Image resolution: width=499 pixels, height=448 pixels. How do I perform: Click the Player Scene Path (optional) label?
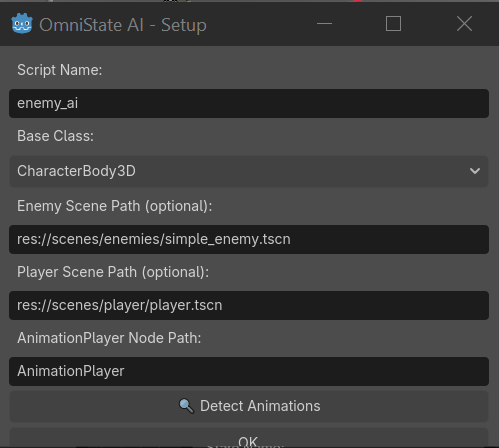click(x=113, y=272)
